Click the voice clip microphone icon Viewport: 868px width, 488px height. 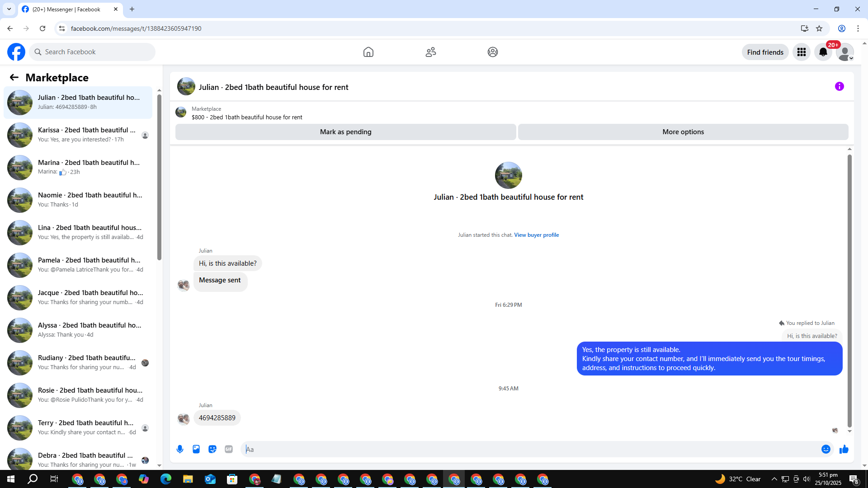point(180,449)
